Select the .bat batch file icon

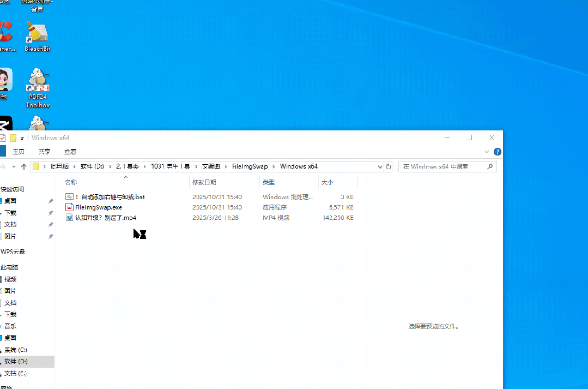[69, 197]
